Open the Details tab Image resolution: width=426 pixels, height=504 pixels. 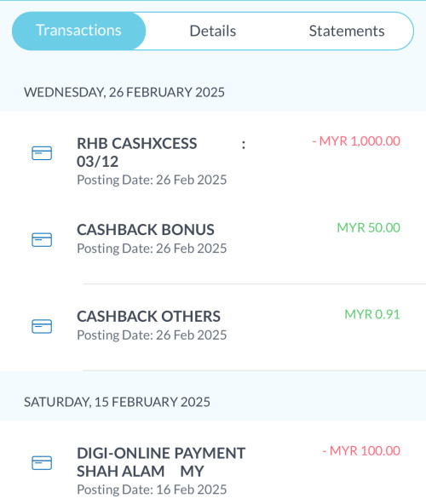click(213, 31)
